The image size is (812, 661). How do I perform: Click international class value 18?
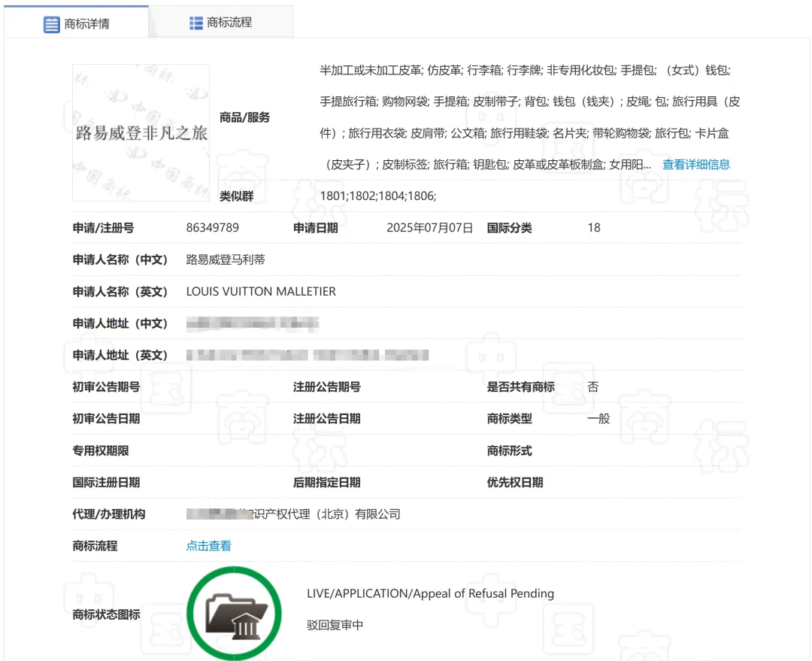594,228
